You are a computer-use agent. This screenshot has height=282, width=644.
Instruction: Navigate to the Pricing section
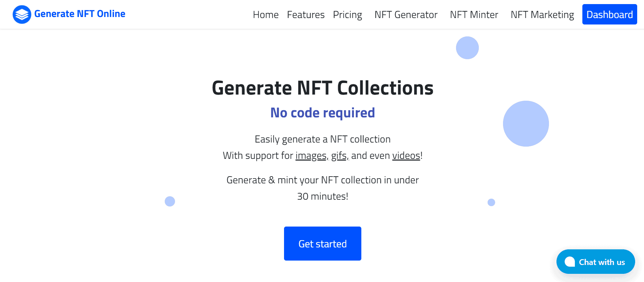(x=347, y=15)
